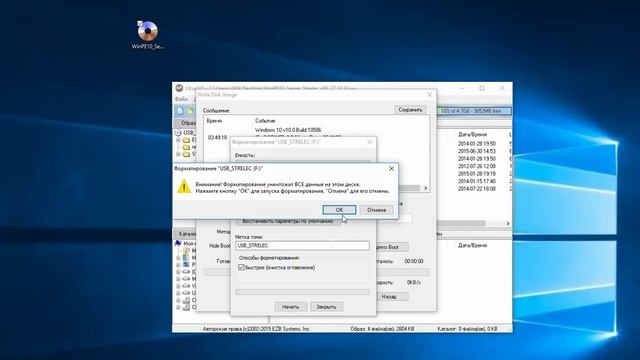Click the USB_STRELEC volume label field
The width and height of the screenshot is (640, 360).
tap(302, 246)
